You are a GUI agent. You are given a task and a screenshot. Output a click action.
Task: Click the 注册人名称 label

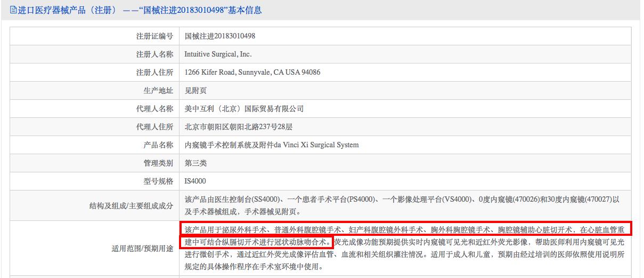(154, 54)
